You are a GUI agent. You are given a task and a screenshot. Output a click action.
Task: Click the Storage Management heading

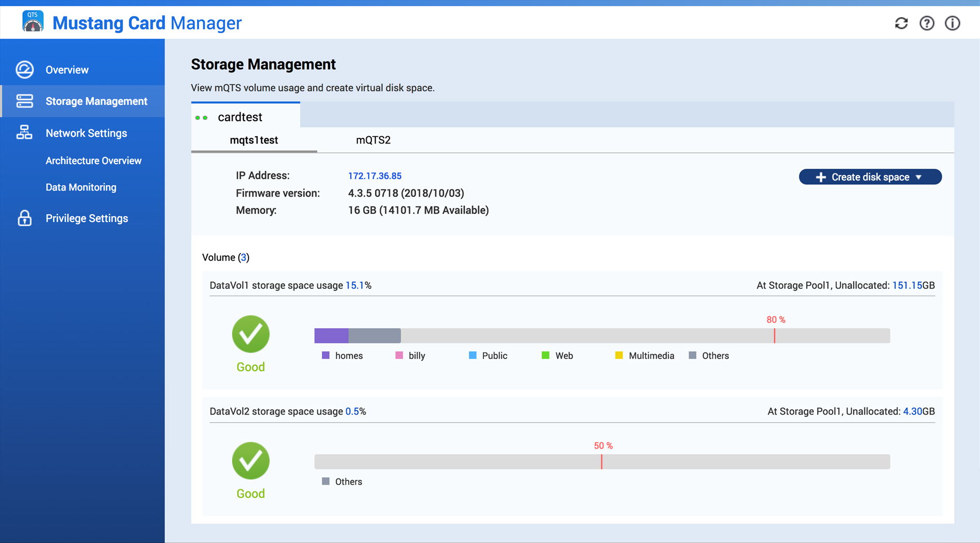[263, 65]
